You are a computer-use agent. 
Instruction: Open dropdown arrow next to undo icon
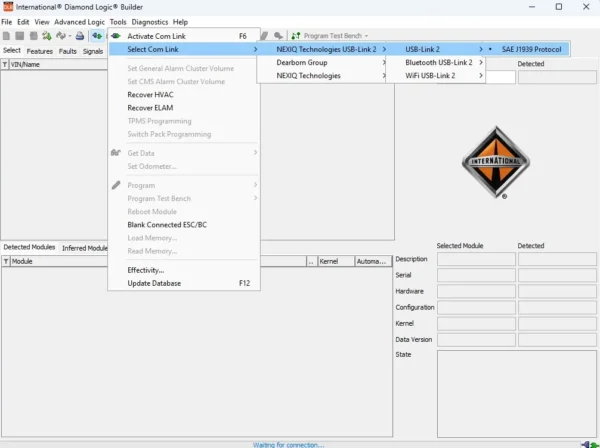70,36
